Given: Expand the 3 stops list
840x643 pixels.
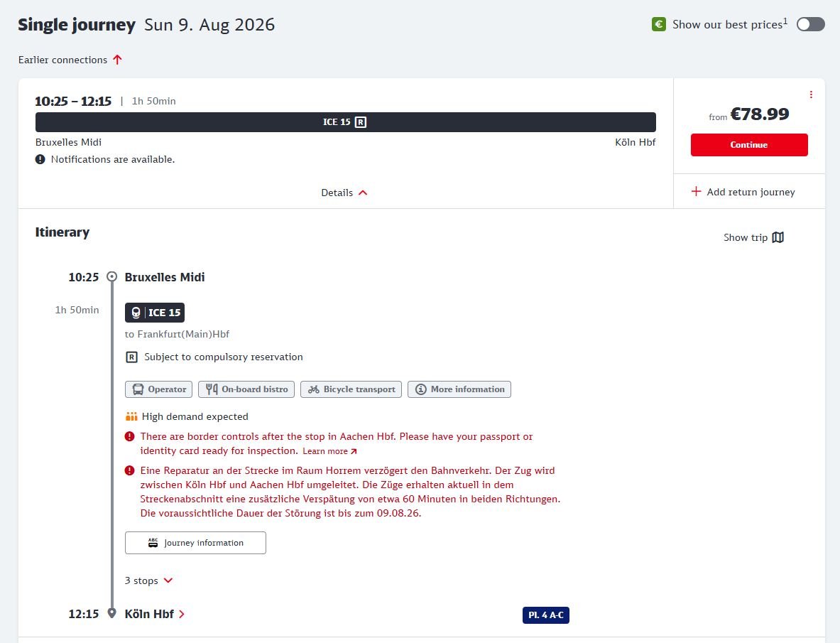Looking at the screenshot, I should pos(149,580).
